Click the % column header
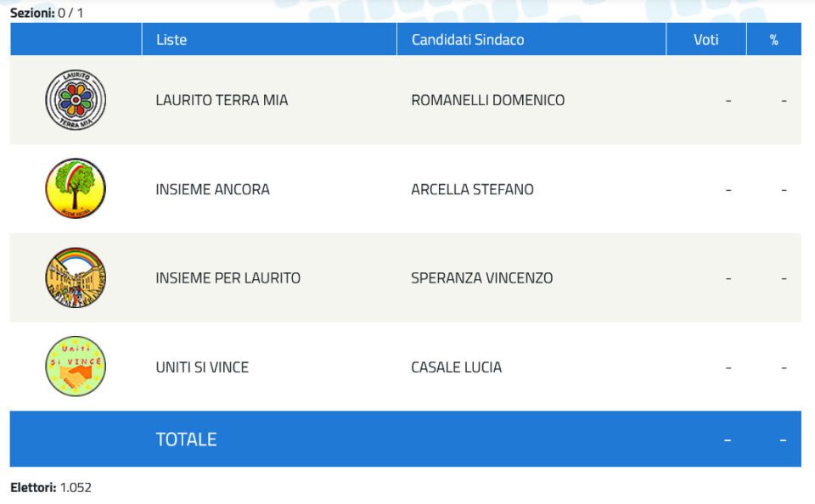Screen dimensions: 815x504 click(x=774, y=40)
